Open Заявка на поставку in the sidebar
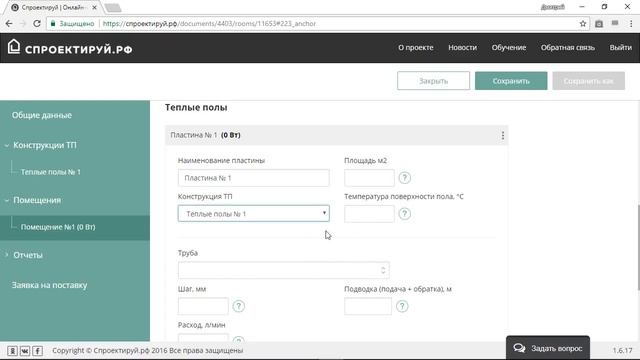 (x=49, y=285)
